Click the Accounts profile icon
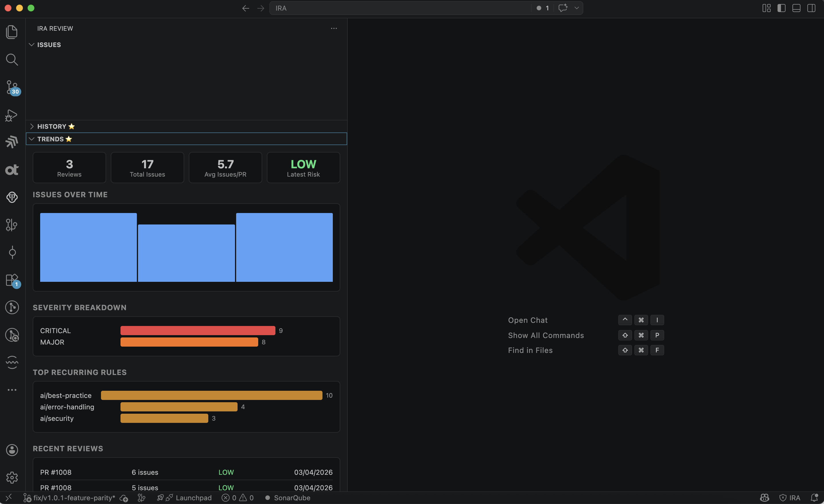The image size is (824, 504). click(12, 450)
